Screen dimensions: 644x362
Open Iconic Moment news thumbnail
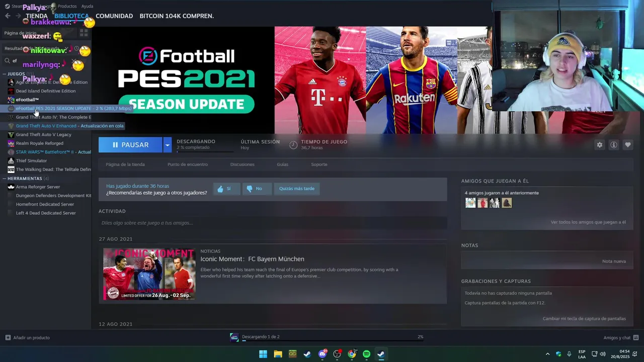click(x=149, y=274)
